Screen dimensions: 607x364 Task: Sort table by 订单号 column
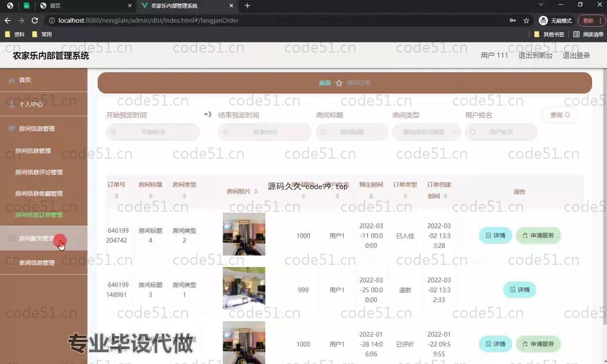[x=116, y=196]
